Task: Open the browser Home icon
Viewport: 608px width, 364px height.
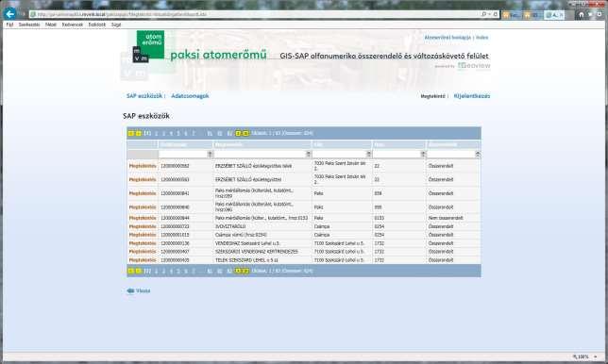Action: click(581, 15)
